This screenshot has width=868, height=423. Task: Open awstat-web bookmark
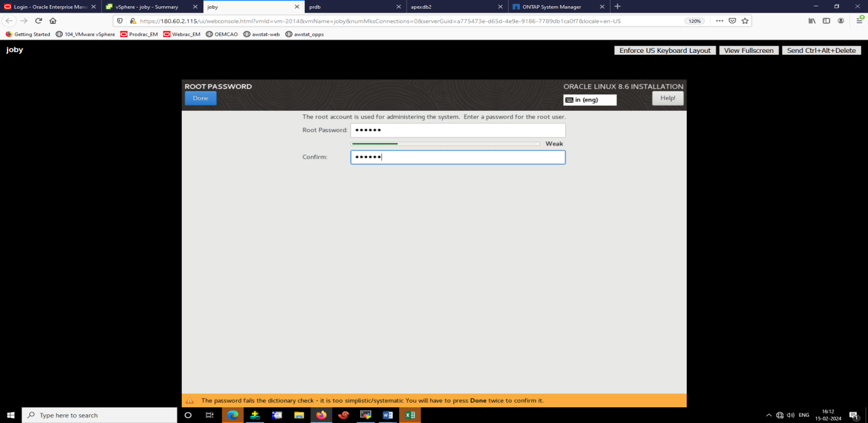pos(262,34)
